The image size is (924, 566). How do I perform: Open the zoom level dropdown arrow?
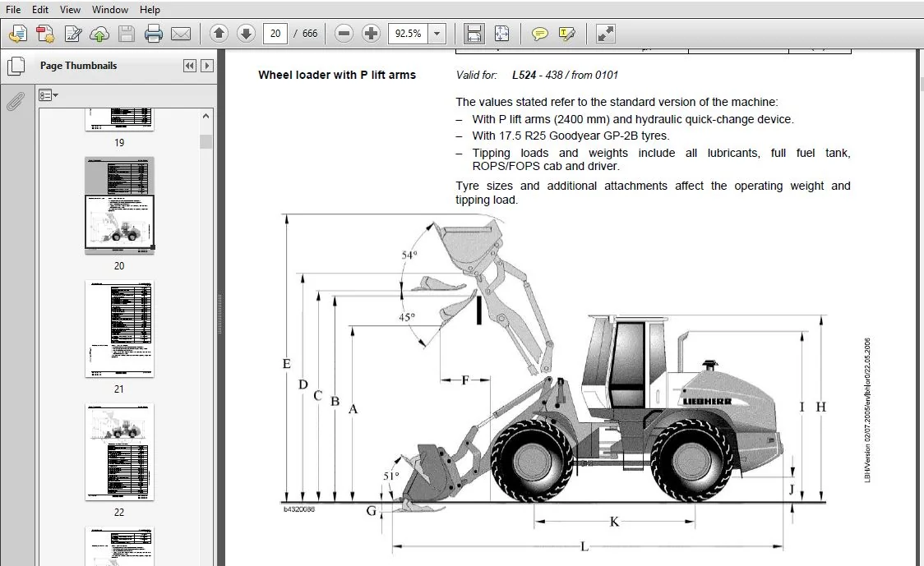point(437,34)
